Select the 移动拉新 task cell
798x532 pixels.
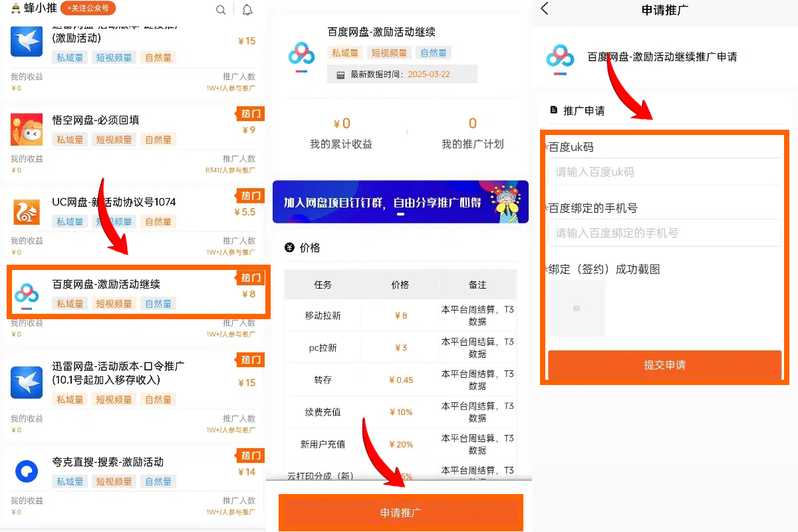coord(323,315)
